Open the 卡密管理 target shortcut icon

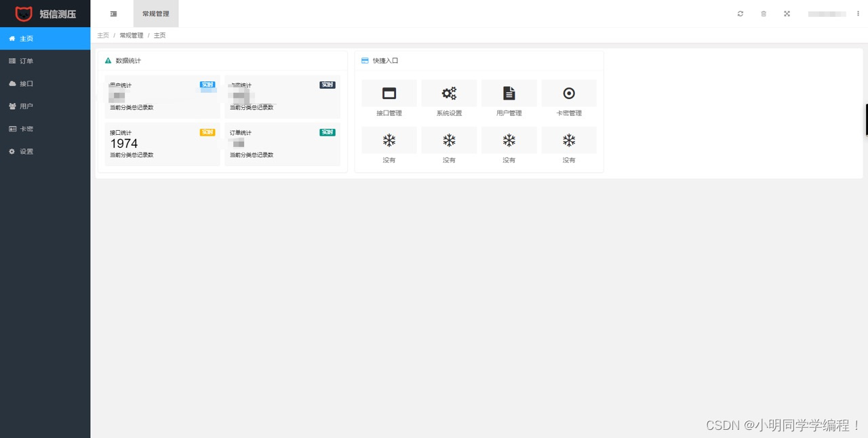click(x=569, y=94)
